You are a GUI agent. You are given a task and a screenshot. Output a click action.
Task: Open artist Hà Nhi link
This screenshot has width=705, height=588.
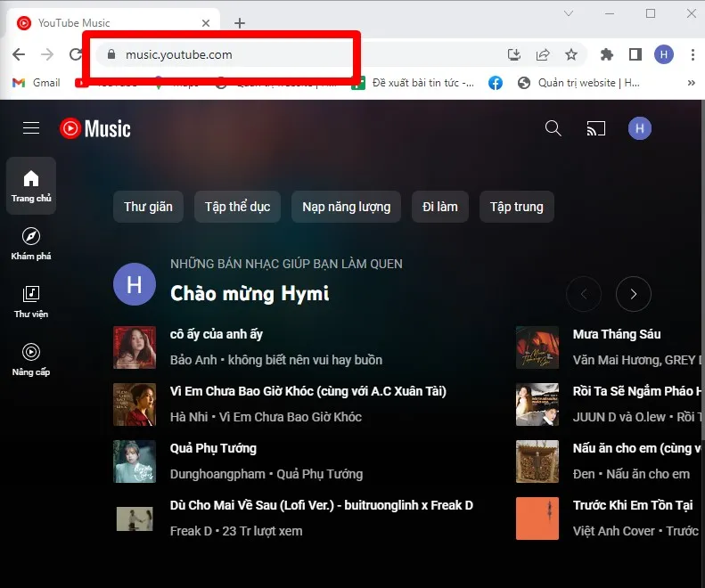(x=189, y=417)
